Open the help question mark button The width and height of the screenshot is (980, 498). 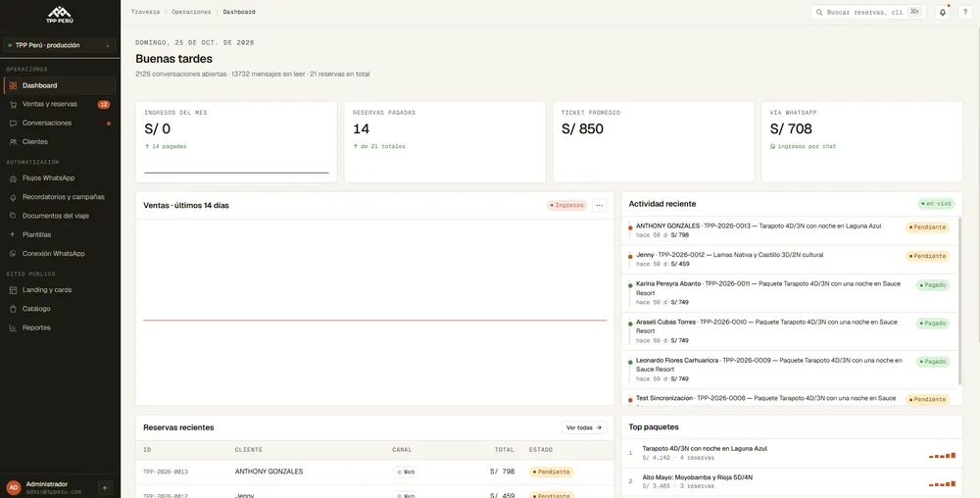tap(965, 13)
